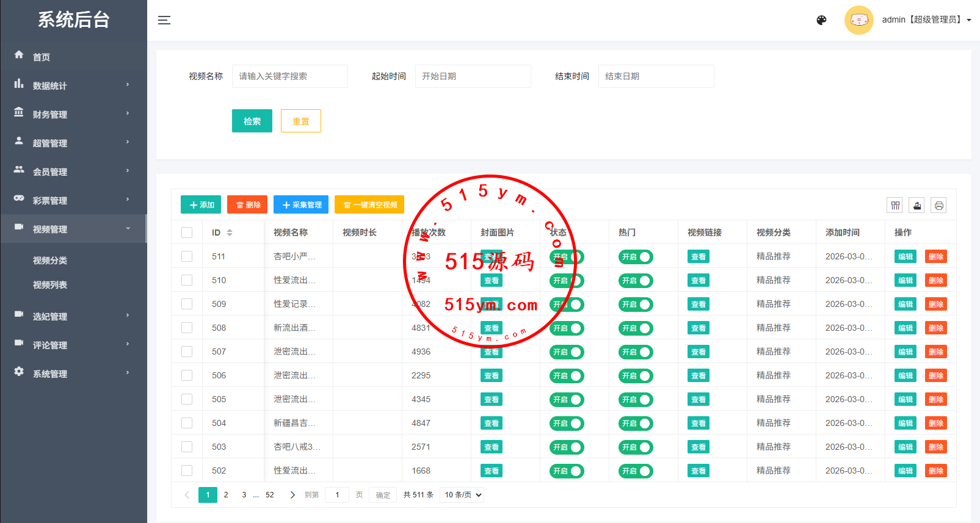The image size is (980, 523).
Task: Open the admin user dropdown menu
Action: click(x=926, y=20)
